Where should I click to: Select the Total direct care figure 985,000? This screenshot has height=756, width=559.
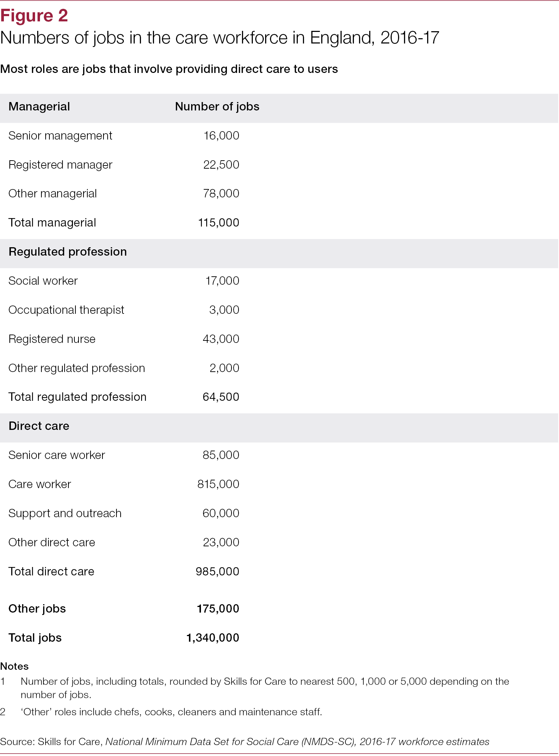click(217, 572)
